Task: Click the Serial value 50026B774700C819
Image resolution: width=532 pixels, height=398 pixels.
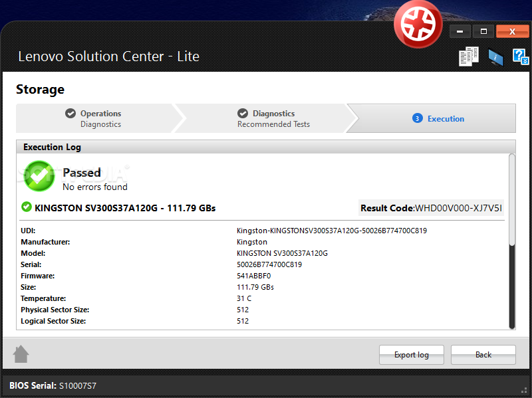Action: point(269,264)
